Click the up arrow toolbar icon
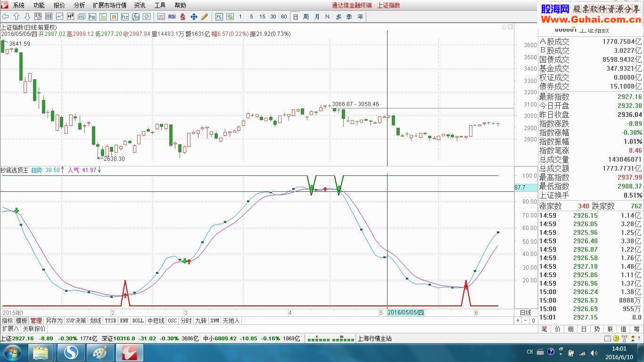 [17, 16]
